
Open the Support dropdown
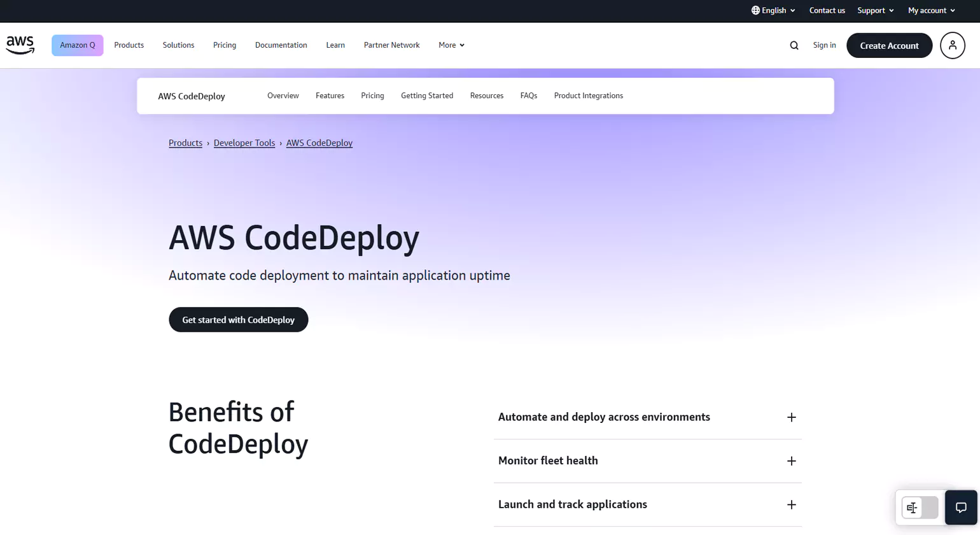[875, 10]
